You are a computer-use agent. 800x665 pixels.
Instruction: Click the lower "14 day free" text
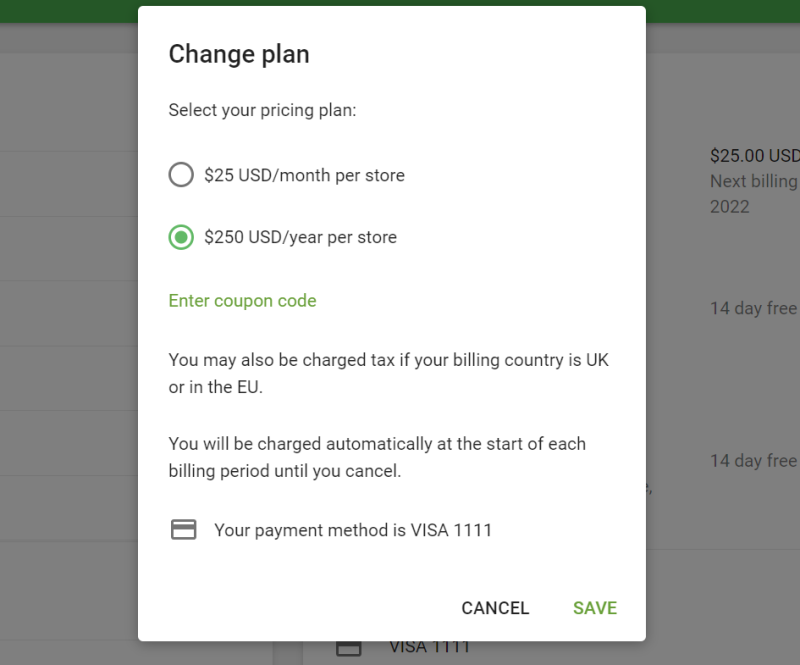[x=753, y=461]
